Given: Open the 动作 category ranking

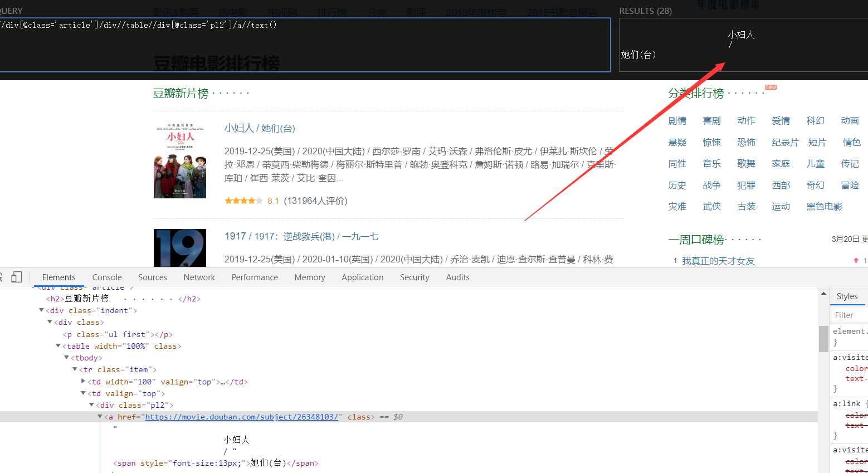Looking at the screenshot, I should click(x=747, y=121).
